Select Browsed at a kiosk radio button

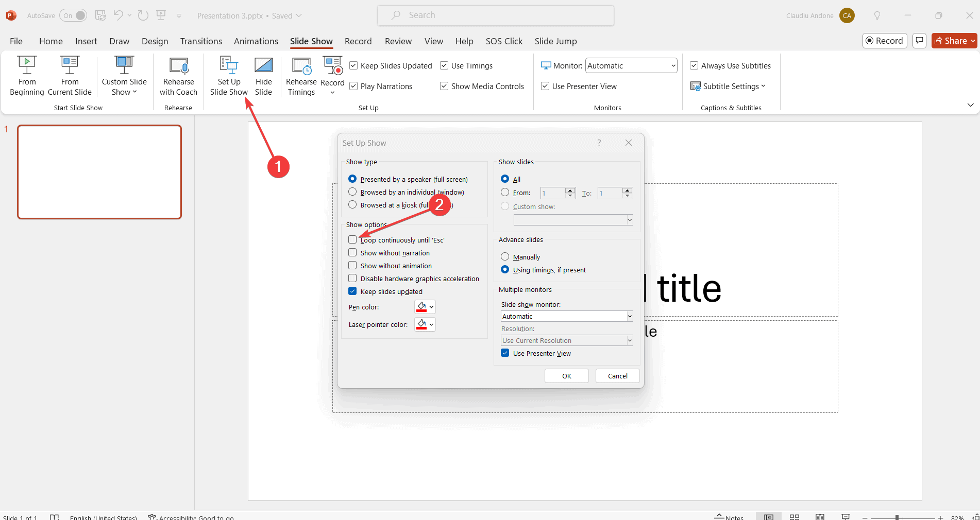click(x=352, y=205)
